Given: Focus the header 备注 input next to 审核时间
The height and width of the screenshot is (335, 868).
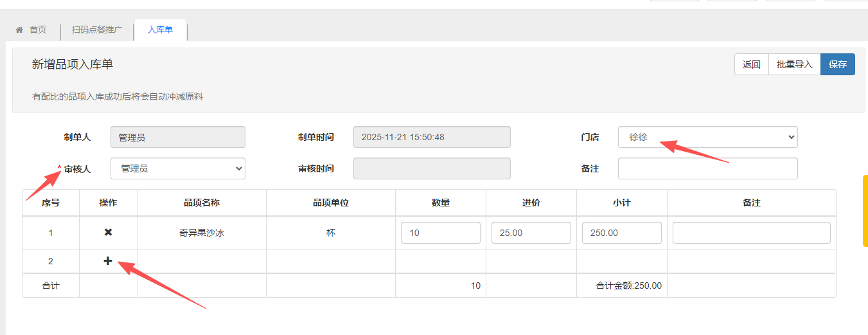Looking at the screenshot, I should [707, 168].
